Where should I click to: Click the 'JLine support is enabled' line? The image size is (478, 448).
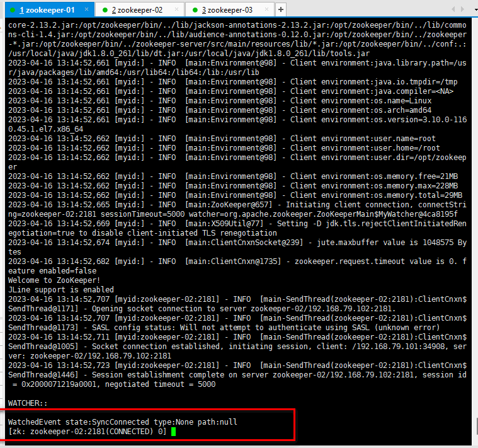(61, 290)
